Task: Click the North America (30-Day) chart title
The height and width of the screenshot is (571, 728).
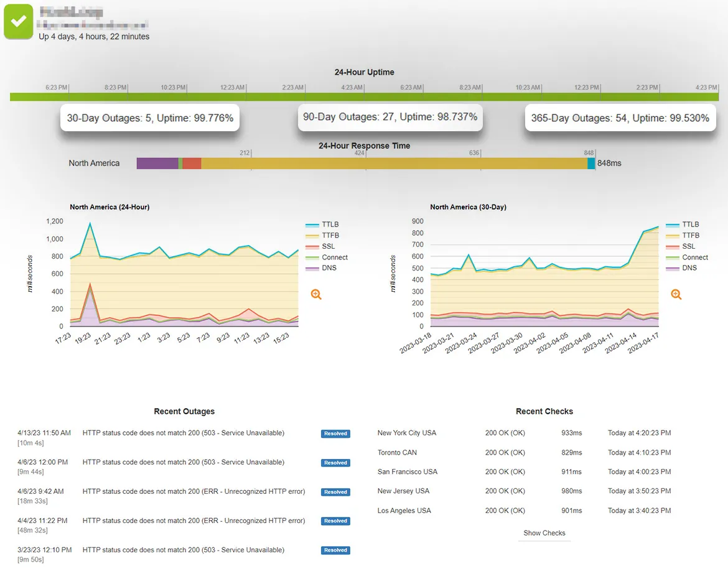Action: (x=468, y=207)
